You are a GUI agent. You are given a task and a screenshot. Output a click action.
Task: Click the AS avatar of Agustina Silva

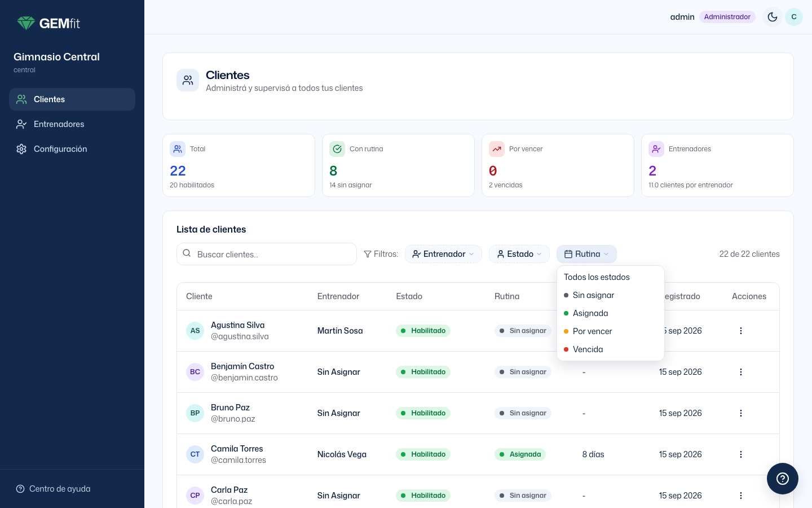tap(195, 331)
